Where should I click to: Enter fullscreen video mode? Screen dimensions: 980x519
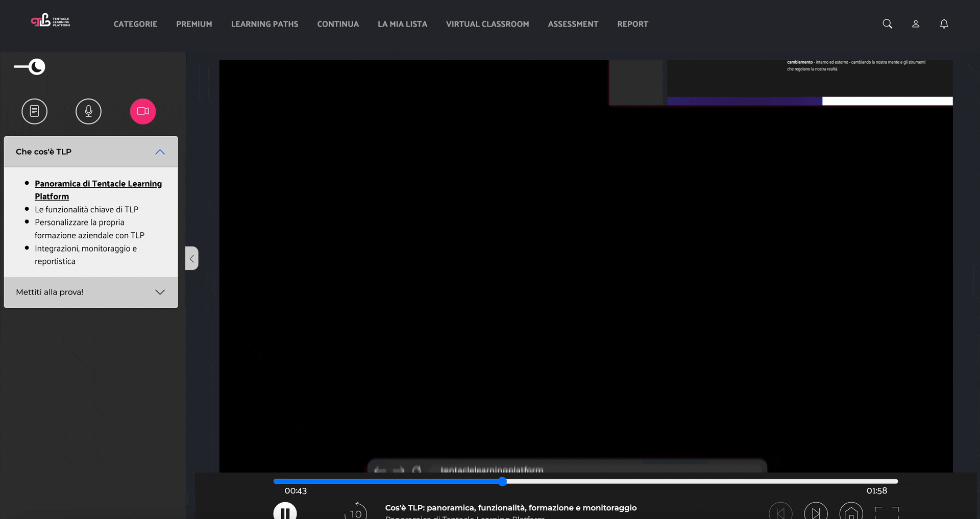click(x=887, y=512)
